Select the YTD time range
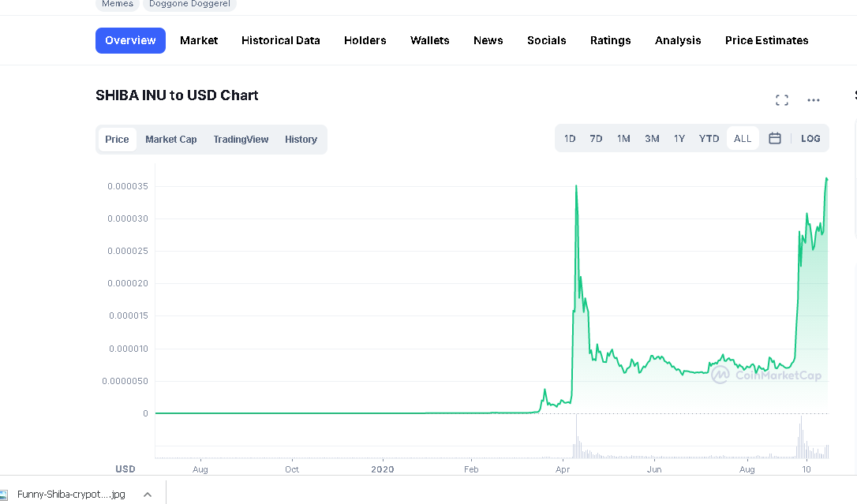This screenshot has width=857, height=504. pos(709,139)
